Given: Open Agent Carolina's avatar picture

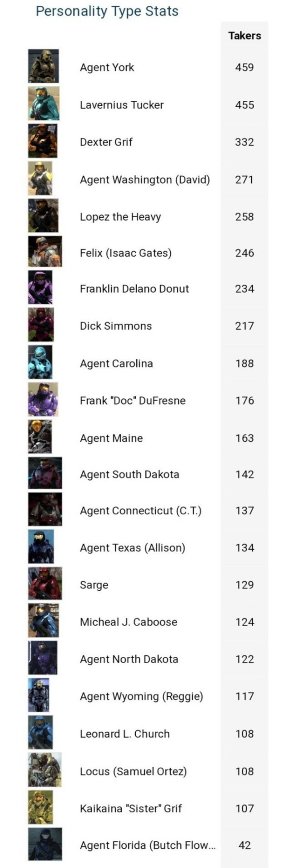Looking at the screenshot, I should tap(40, 362).
